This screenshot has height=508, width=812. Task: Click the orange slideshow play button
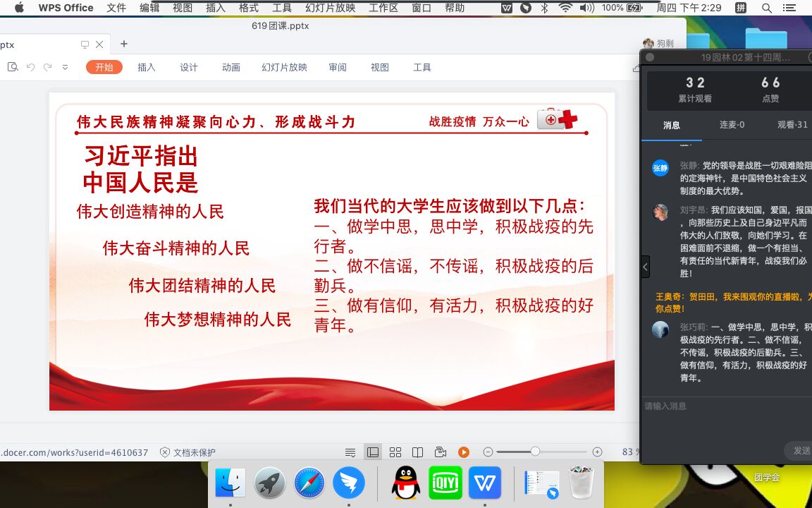pyautogui.click(x=463, y=452)
